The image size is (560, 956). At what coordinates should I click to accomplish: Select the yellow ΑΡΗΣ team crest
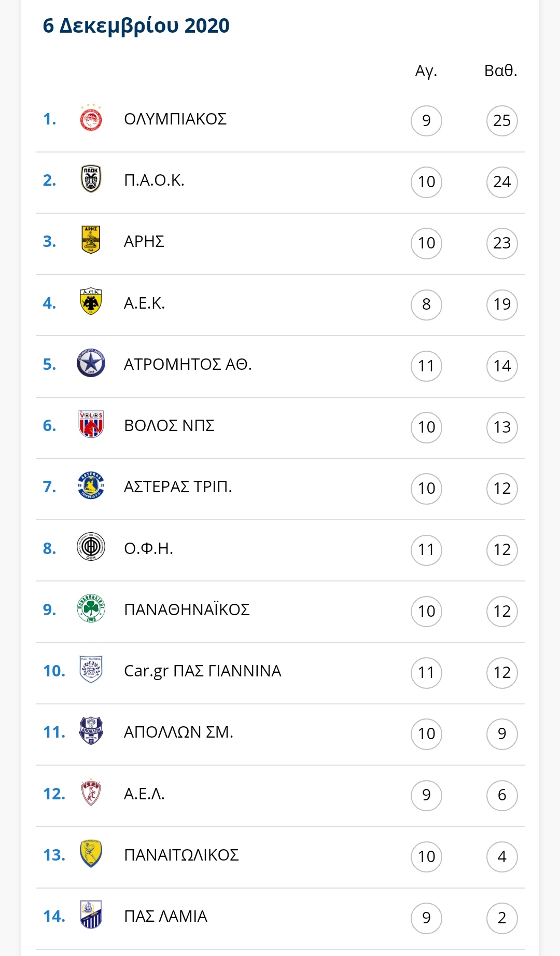pyautogui.click(x=91, y=240)
